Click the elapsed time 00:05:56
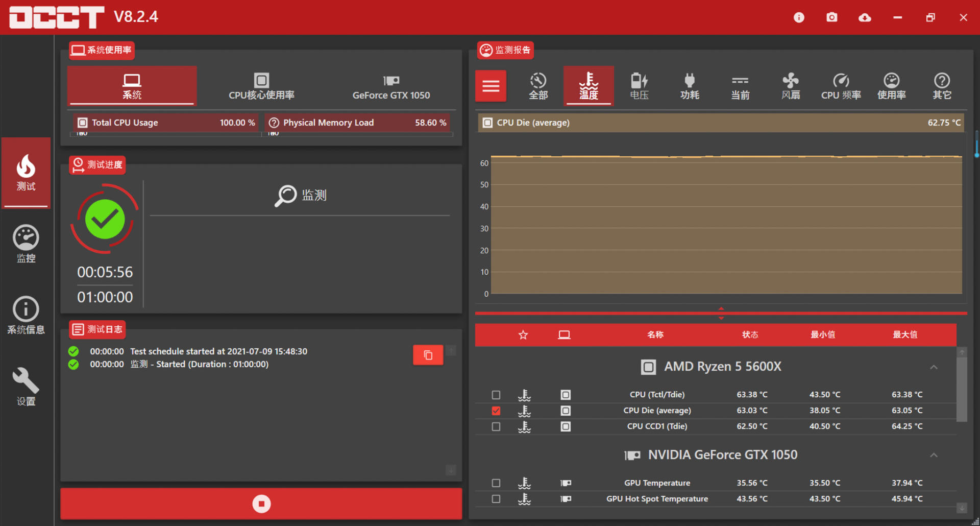 click(105, 272)
